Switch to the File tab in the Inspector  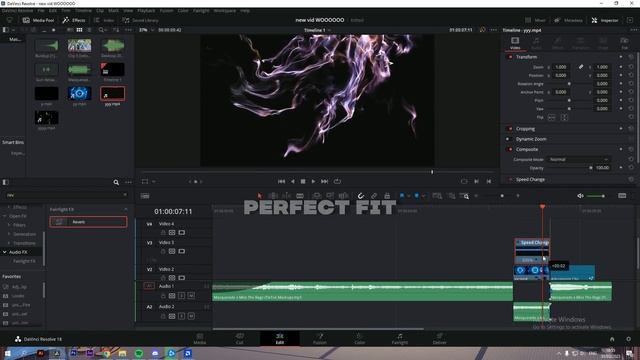click(x=624, y=43)
